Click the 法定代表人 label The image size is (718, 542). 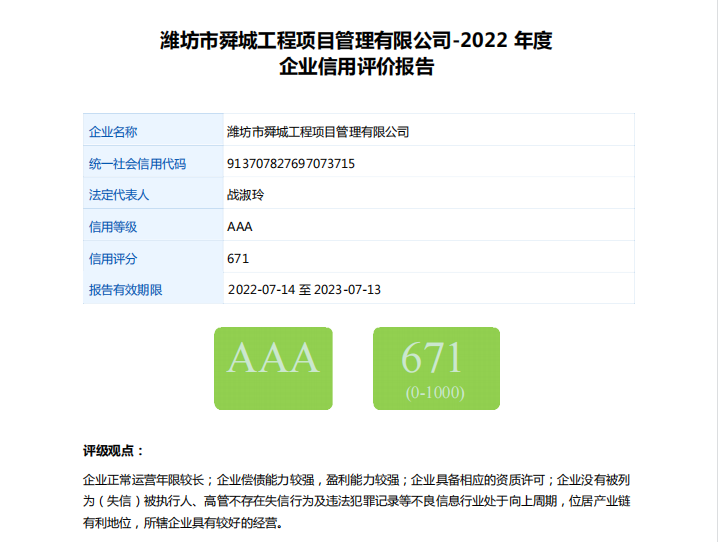point(119,195)
